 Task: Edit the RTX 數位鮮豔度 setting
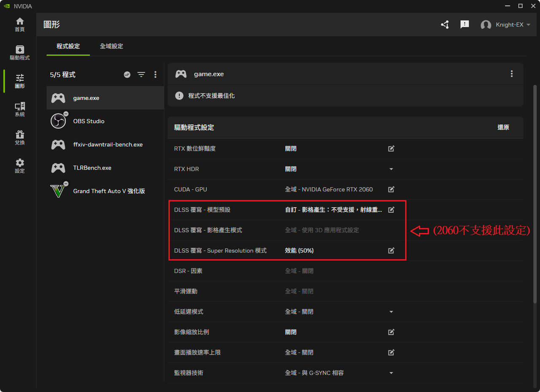click(391, 149)
